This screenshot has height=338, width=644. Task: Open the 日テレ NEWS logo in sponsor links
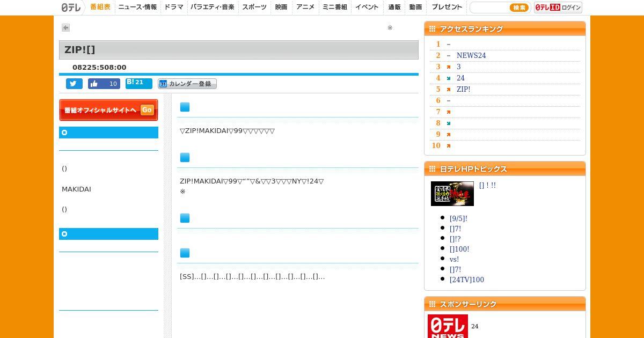point(448,326)
